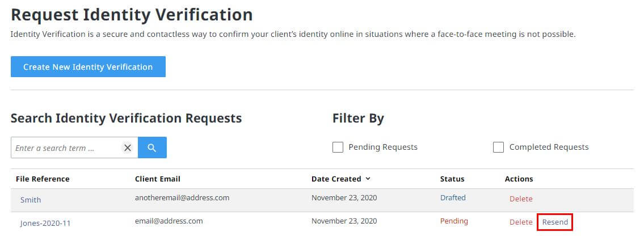Click the email@address.com client email cell

pyautogui.click(x=169, y=221)
